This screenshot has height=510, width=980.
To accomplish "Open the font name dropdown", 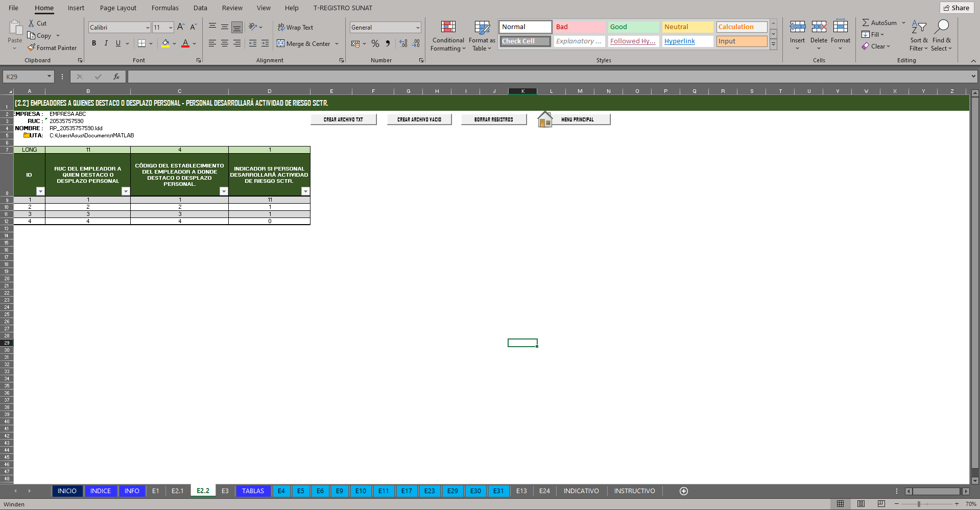I will pos(148,28).
